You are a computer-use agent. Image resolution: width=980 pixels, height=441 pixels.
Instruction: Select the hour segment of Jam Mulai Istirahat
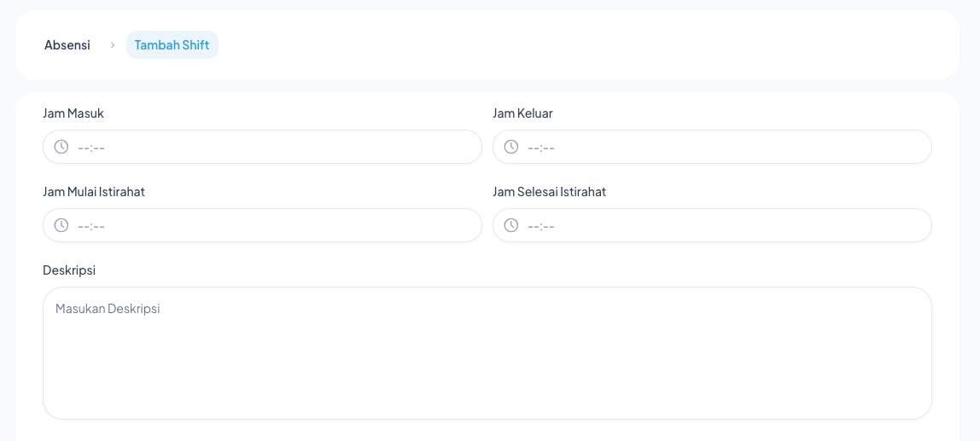[83, 226]
